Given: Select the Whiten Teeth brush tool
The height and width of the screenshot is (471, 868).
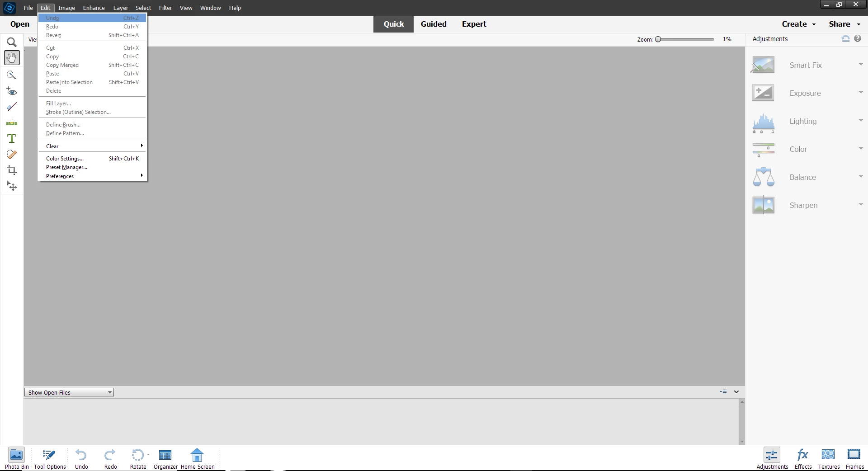Looking at the screenshot, I should point(12,107).
